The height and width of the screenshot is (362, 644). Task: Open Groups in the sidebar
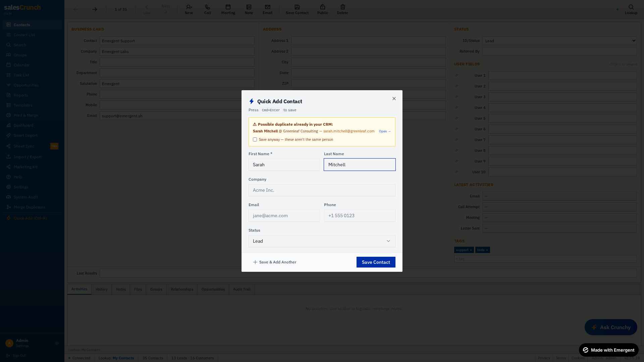pyautogui.click(x=32, y=55)
